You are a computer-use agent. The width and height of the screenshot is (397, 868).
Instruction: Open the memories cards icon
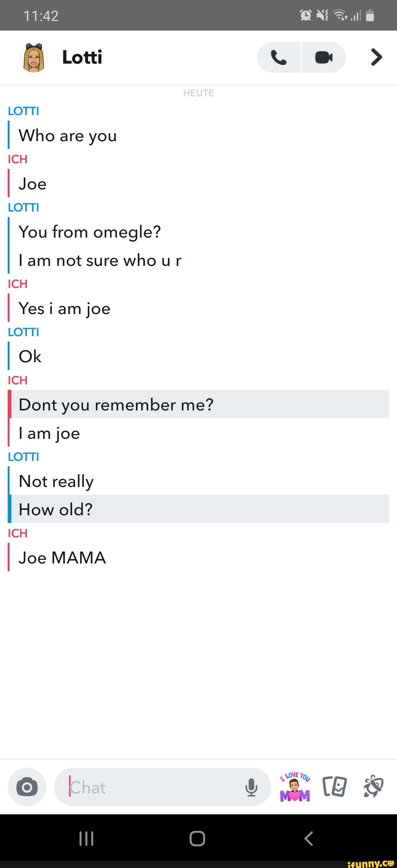pyautogui.click(x=335, y=787)
